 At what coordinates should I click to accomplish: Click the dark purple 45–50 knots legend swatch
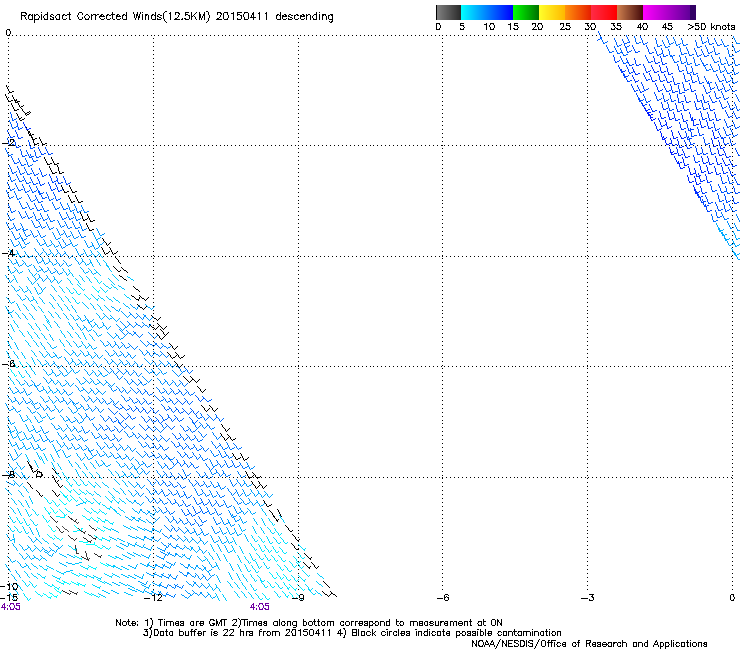pyautogui.click(x=682, y=12)
